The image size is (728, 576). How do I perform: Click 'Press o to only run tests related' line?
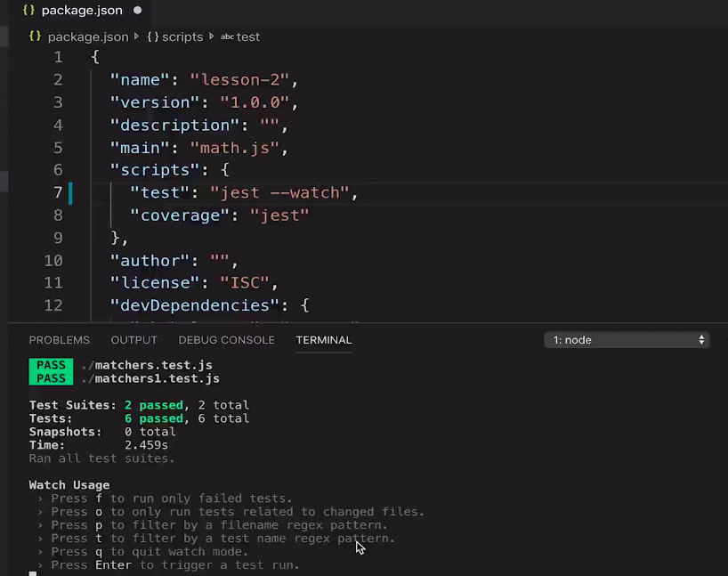231,512
